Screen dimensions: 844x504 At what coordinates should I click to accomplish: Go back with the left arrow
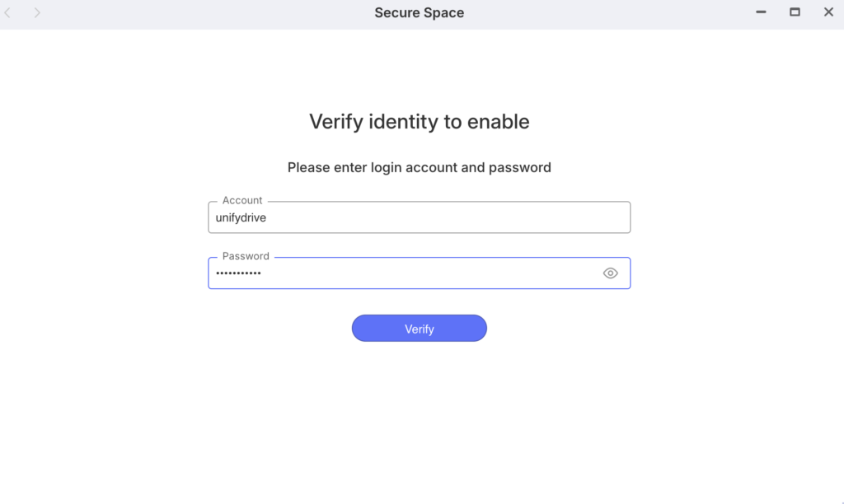[x=8, y=13]
